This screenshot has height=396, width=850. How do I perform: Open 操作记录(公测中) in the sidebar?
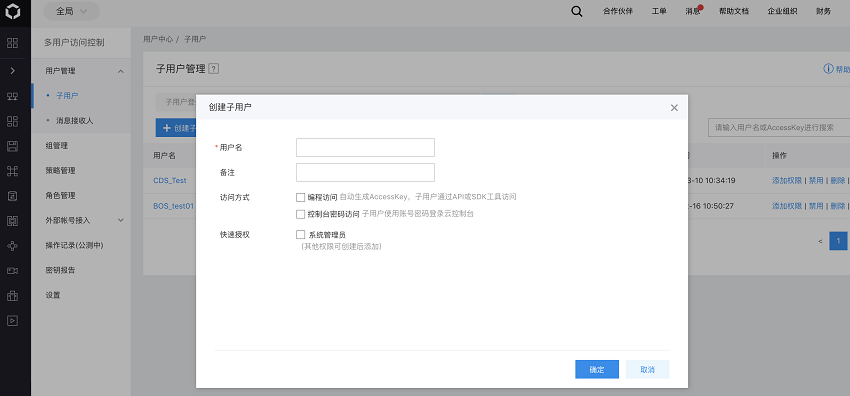coord(74,245)
